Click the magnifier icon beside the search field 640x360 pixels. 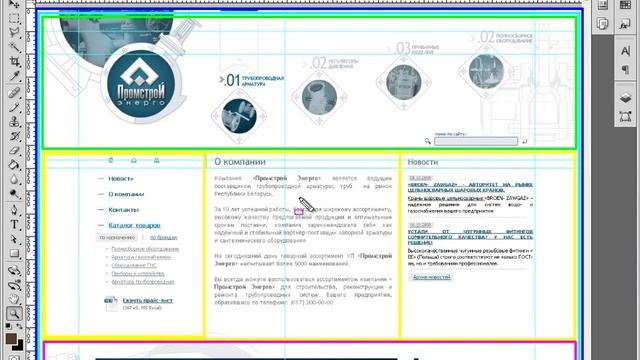(427, 141)
